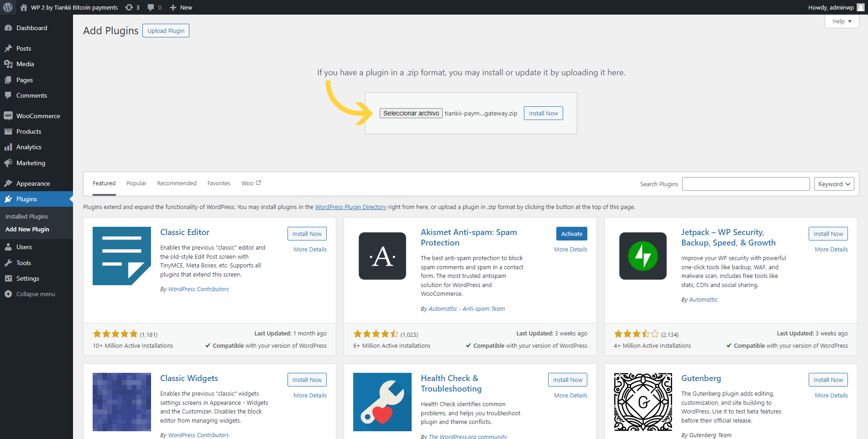Install the Gutenberg plugin
This screenshot has height=439, width=868.
(x=828, y=380)
